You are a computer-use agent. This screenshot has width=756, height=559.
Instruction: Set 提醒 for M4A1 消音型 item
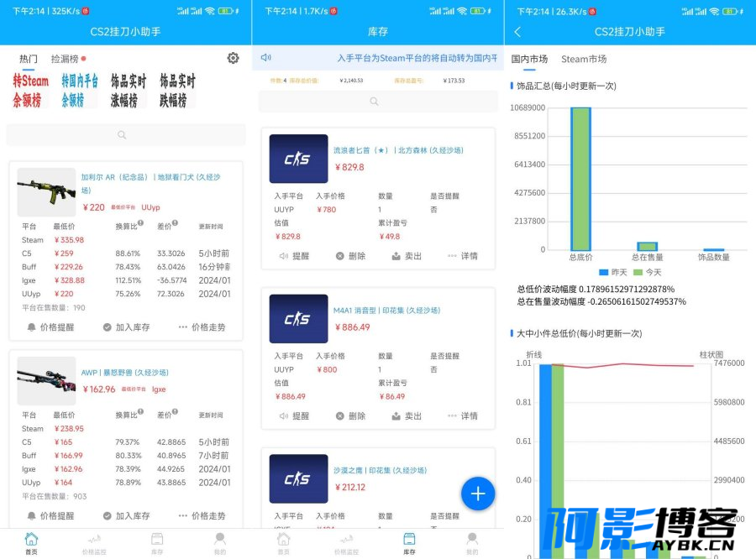pos(294,415)
